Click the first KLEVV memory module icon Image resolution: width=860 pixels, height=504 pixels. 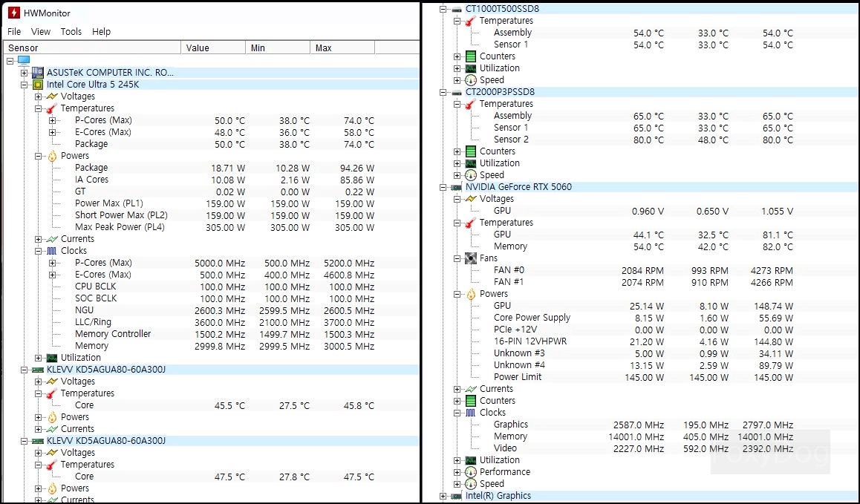coord(38,370)
